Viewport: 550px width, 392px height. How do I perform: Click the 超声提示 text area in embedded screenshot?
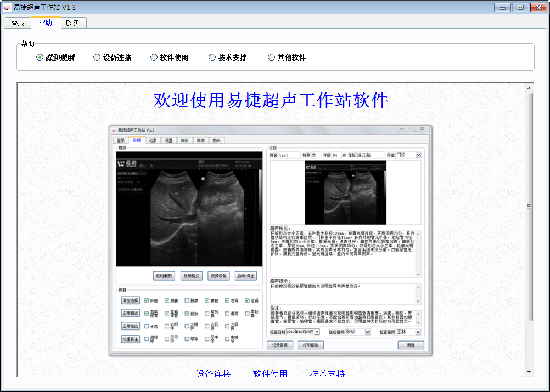[x=345, y=294]
